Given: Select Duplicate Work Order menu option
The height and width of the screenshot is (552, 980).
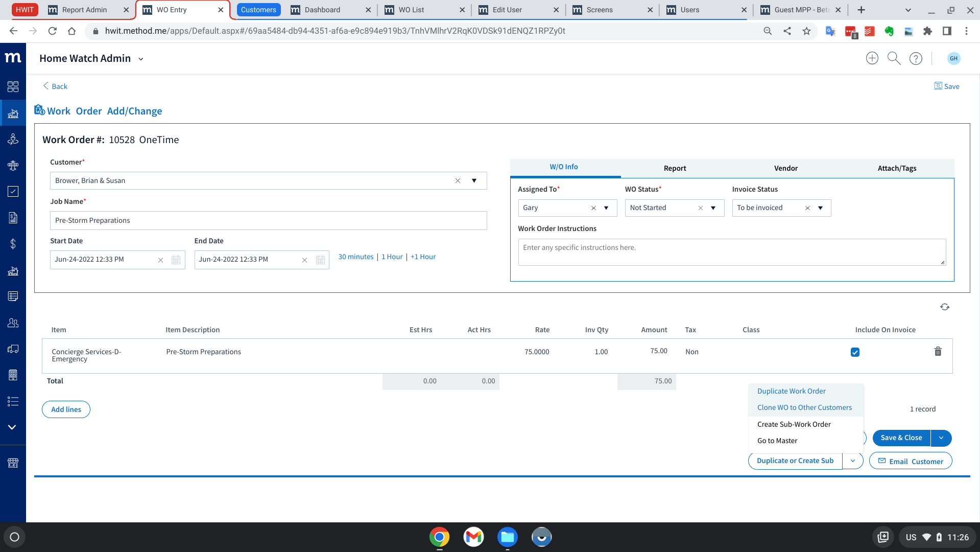Looking at the screenshot, I should [x=791, y=391].
